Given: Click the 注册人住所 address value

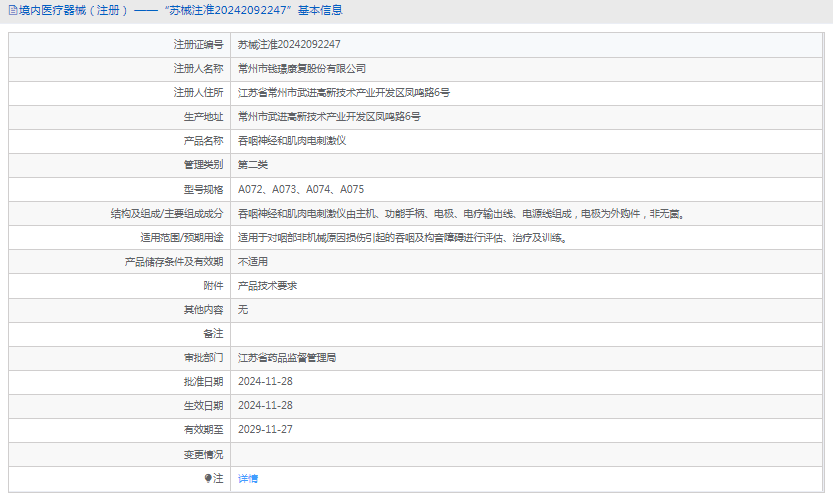Looking at the screenshot, I should 344,92.
